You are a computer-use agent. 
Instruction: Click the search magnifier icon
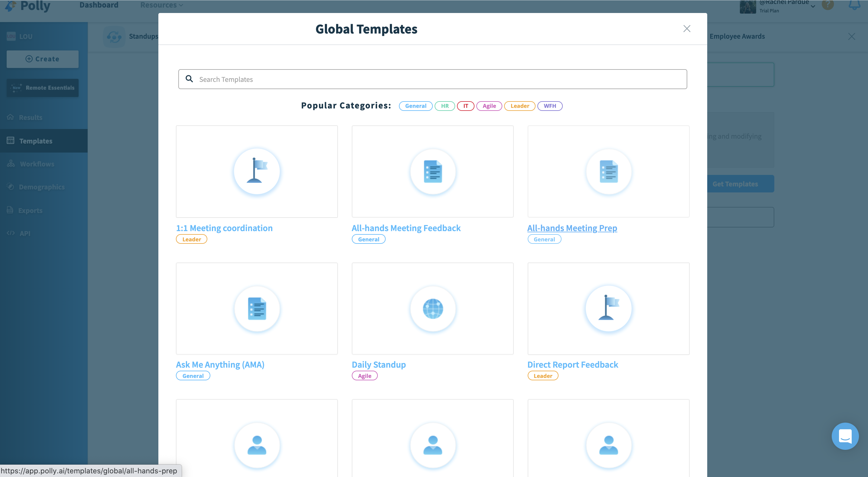[x=189, y=79]
